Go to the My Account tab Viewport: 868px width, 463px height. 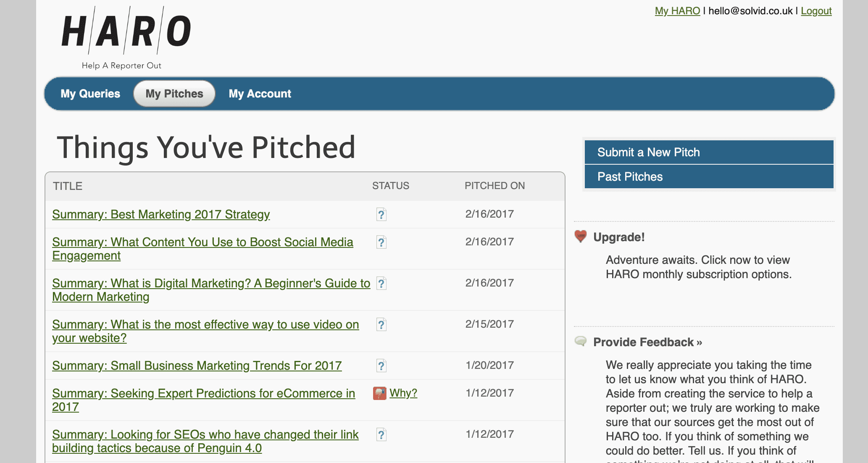260,94
